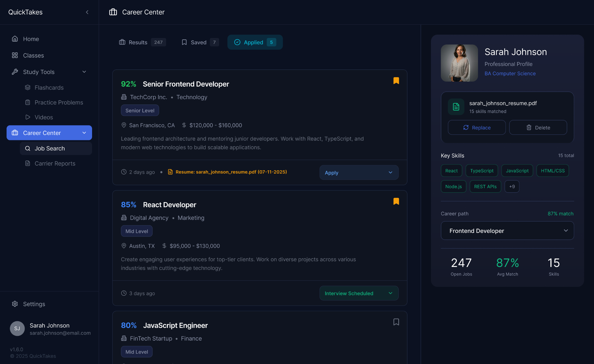Click the Senior Level badge
This screenshot has width=594, height=364.
click(x=140, y=110)
